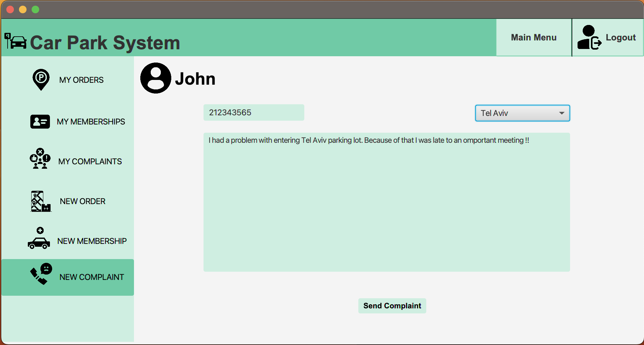Click the Main Menu button
Viewport: 644px width, 345px height.
[534, 38]
